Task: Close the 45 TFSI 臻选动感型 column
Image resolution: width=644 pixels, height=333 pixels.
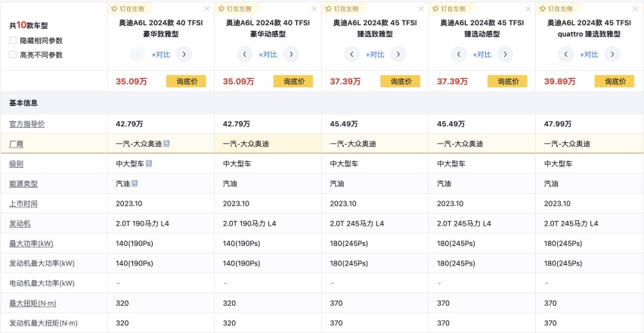Action: point(528,8)
